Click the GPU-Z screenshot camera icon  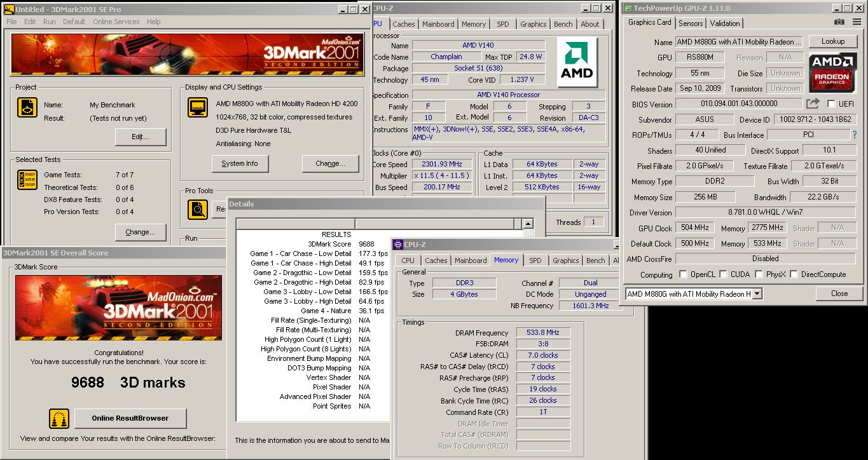(839, 22)
